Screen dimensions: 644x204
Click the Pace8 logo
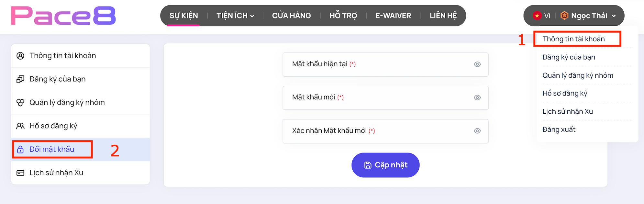tap(63, 16)
